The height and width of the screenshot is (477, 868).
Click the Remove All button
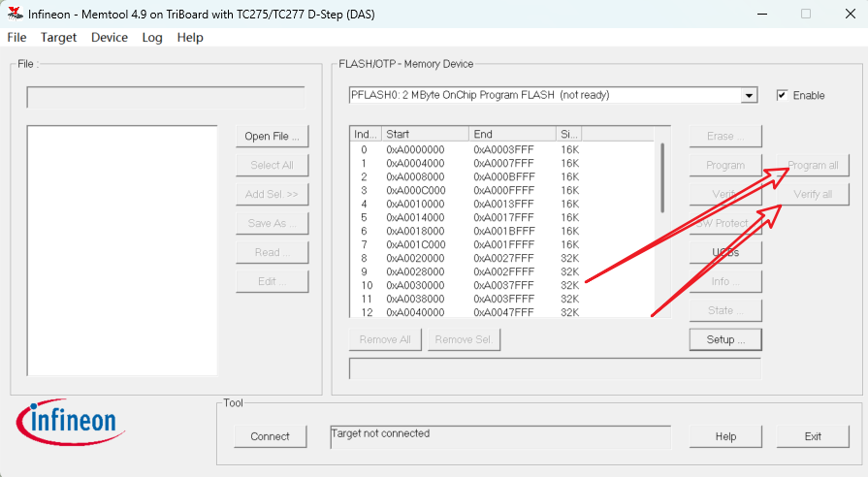[385, 339]
